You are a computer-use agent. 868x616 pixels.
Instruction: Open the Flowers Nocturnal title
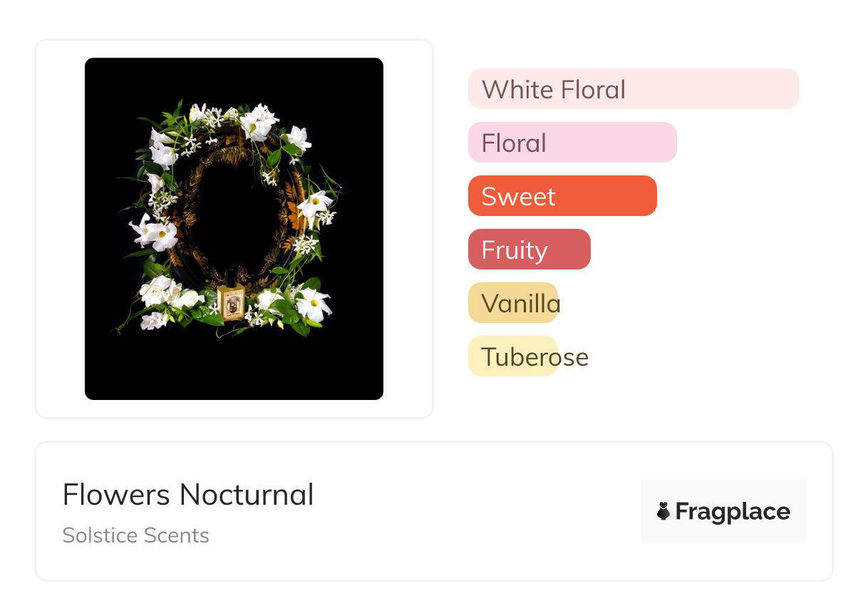[x=188, y=495]
